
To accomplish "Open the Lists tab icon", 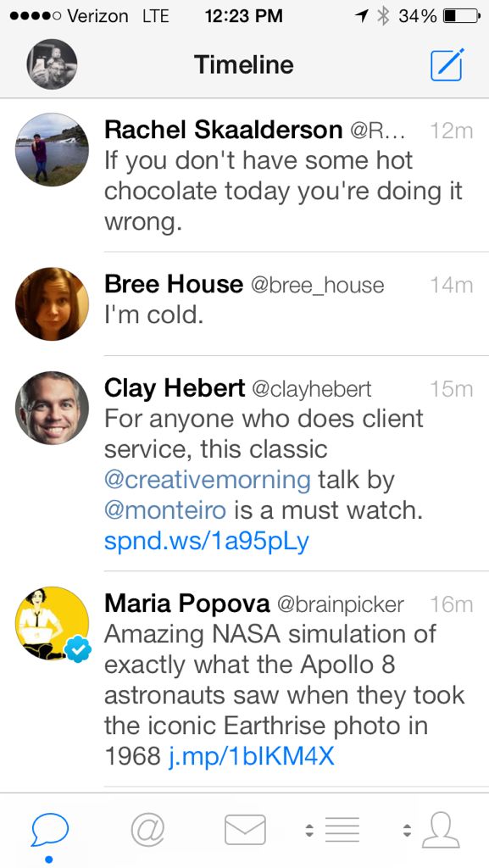I will [x=342, y=830].
